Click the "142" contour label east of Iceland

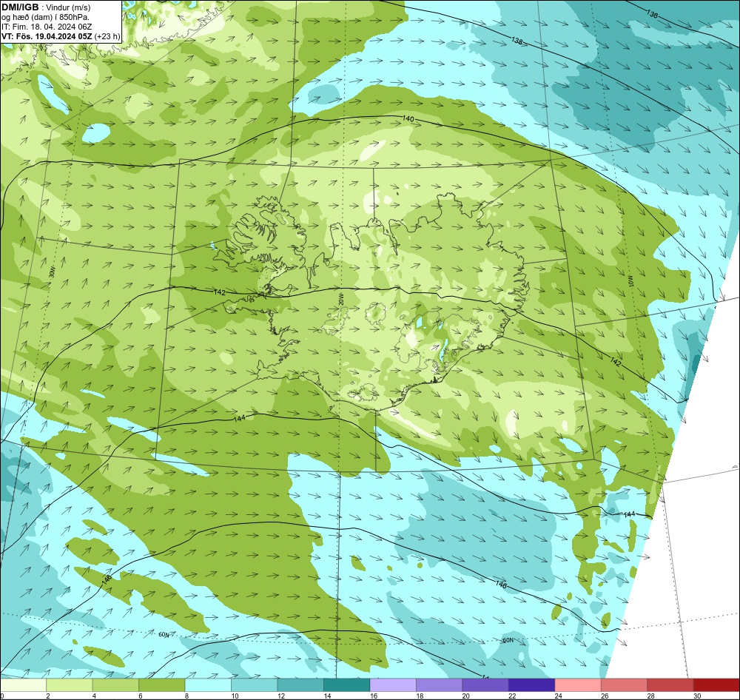pyautogui.click(x=616, y=362)
